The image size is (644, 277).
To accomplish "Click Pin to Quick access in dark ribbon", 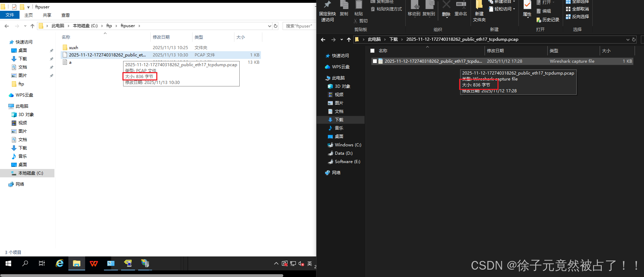I will click(x=327, y=11).
